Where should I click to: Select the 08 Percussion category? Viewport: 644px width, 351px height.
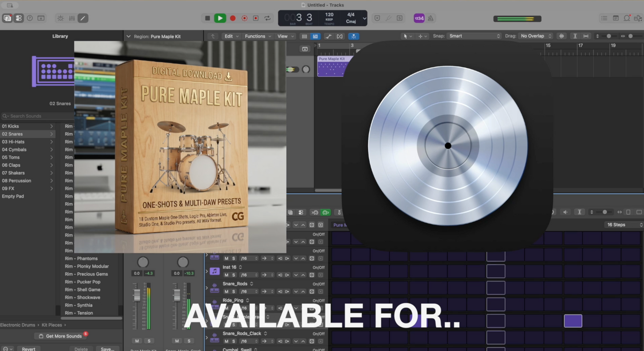[27, 181]
